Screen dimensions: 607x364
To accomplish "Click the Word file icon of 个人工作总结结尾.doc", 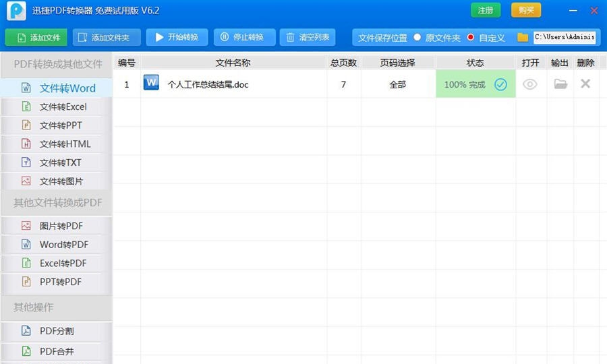I will tap(151, 82).
